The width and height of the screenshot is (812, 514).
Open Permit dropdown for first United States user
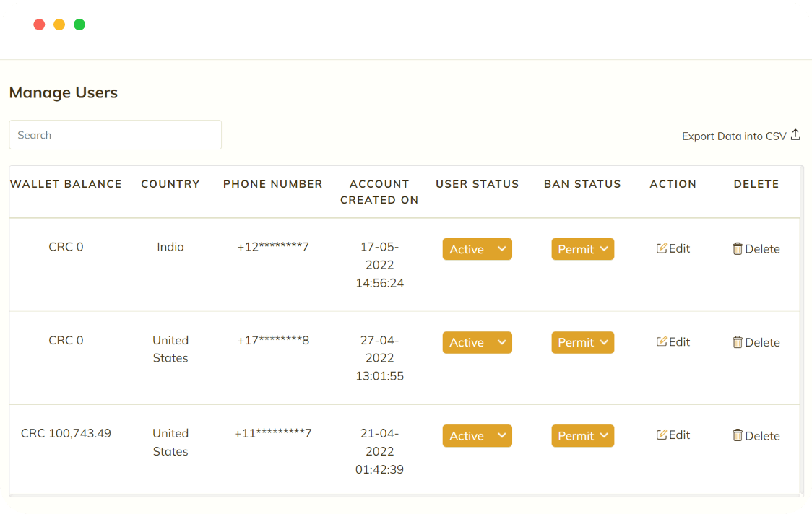582,341
